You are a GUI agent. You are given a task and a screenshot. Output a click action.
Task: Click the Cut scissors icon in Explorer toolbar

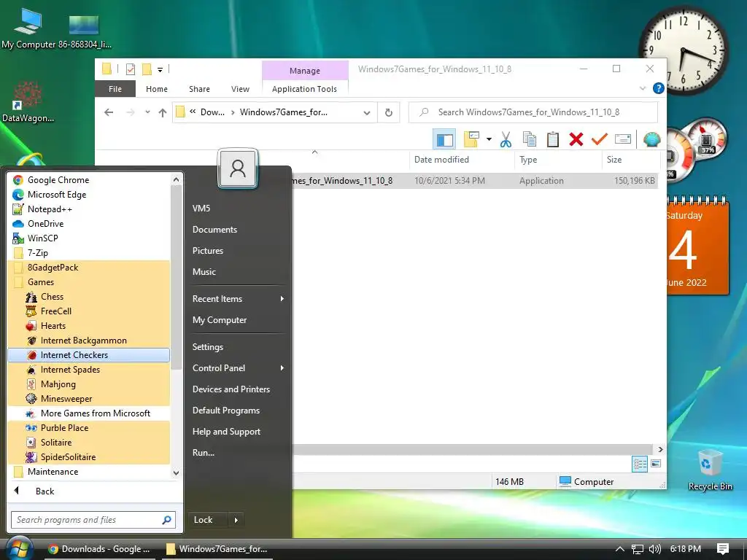[506, 139]
